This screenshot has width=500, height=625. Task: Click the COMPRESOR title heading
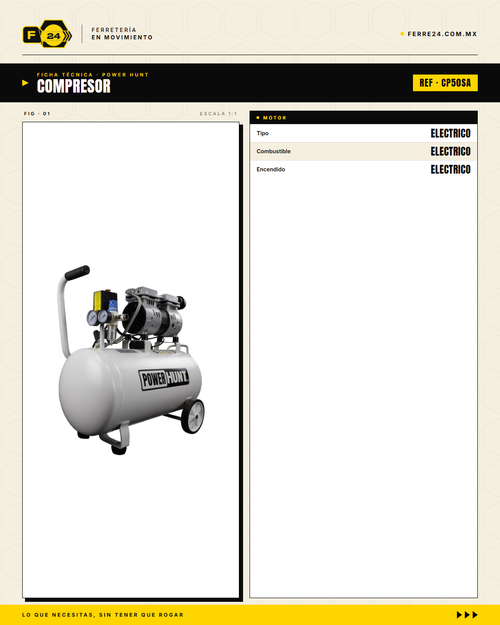tap(73, 86)
